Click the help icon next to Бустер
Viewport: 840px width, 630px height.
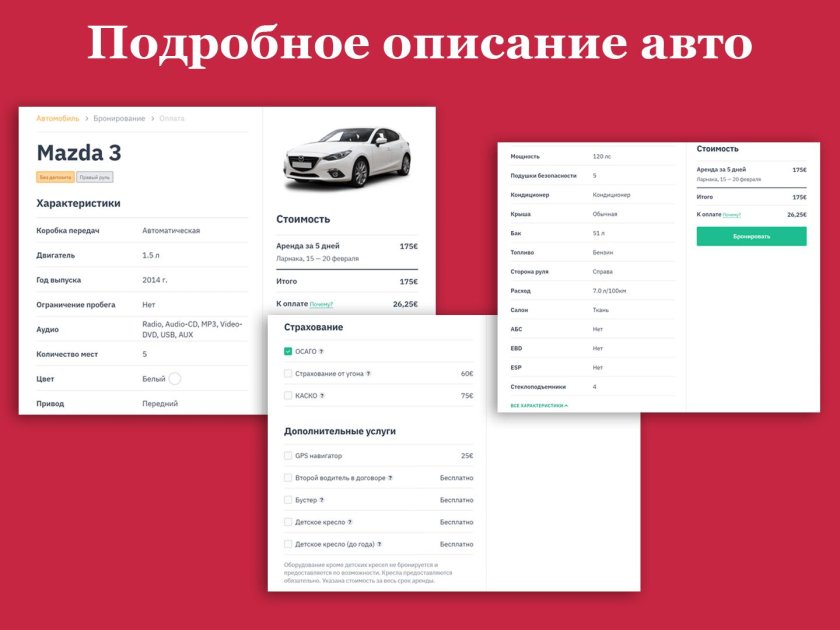click(320, 500)
